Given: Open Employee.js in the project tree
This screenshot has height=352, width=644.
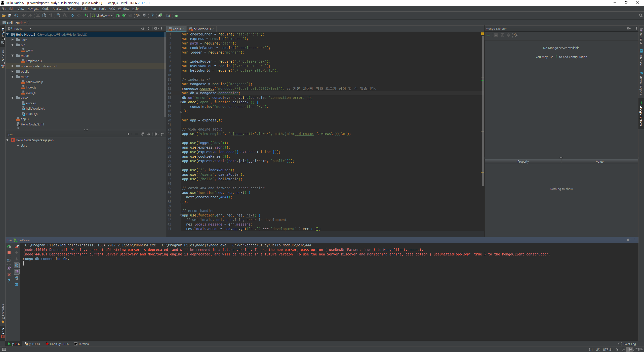Looking at the screenshot, I should point(34,61).
